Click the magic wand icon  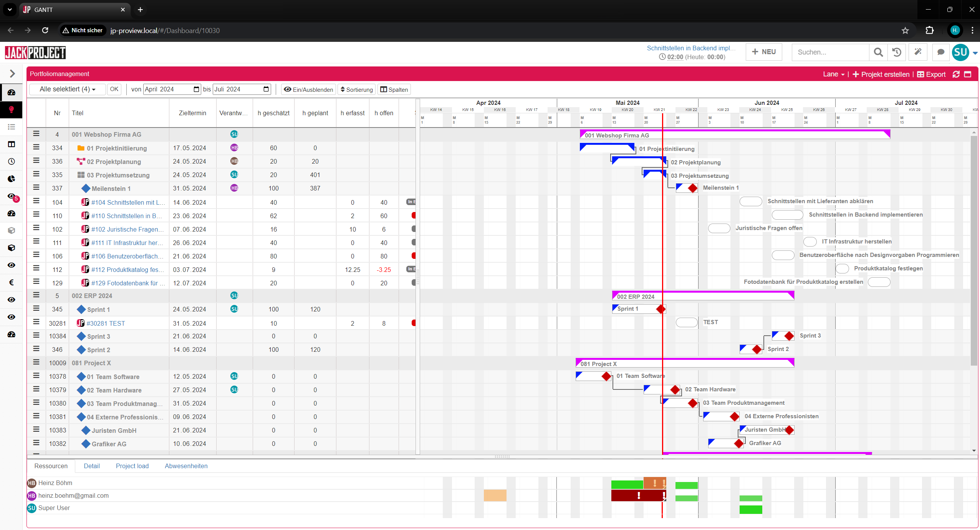918,52
